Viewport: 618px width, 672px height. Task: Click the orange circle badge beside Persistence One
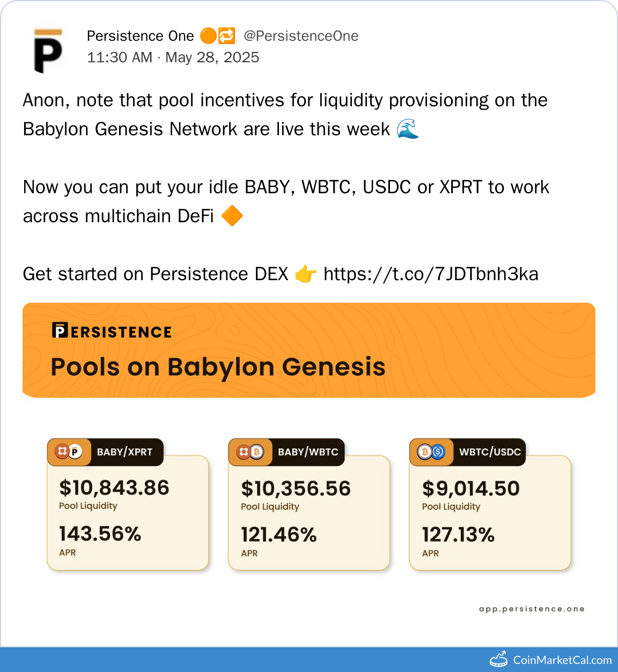(208, 36)
